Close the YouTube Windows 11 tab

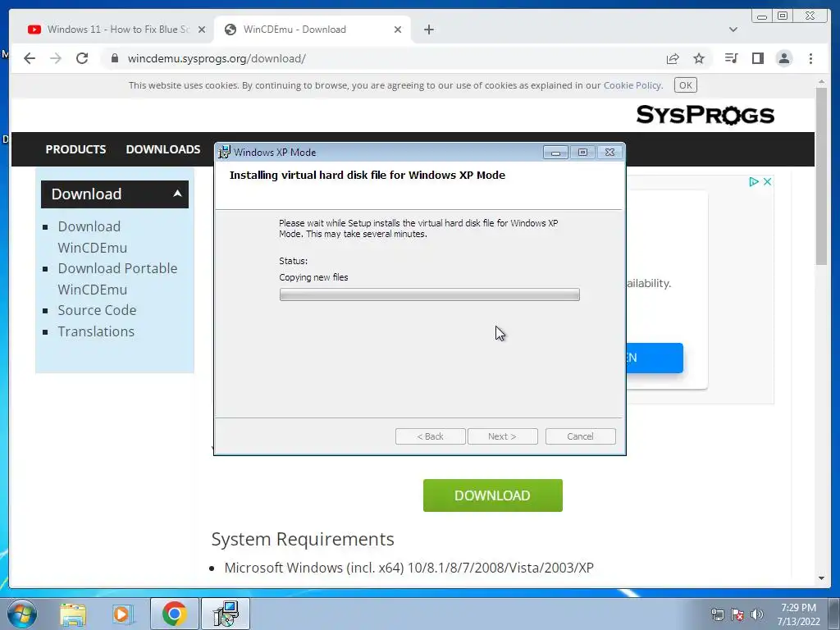202,30
